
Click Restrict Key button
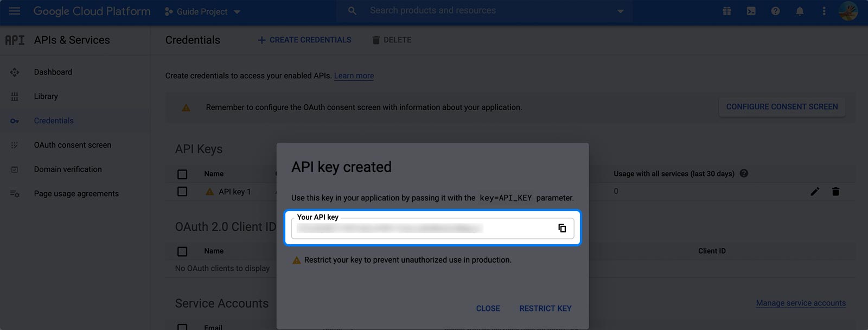[545, 308]
